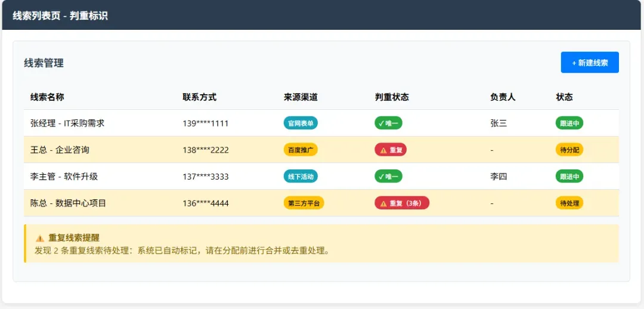
Task: Click the warning icon in 重复线索提醒
Action: (40, 238)
